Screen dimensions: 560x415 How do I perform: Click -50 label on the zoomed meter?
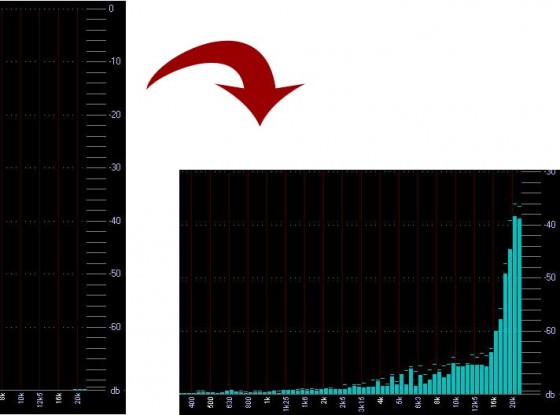550,278
